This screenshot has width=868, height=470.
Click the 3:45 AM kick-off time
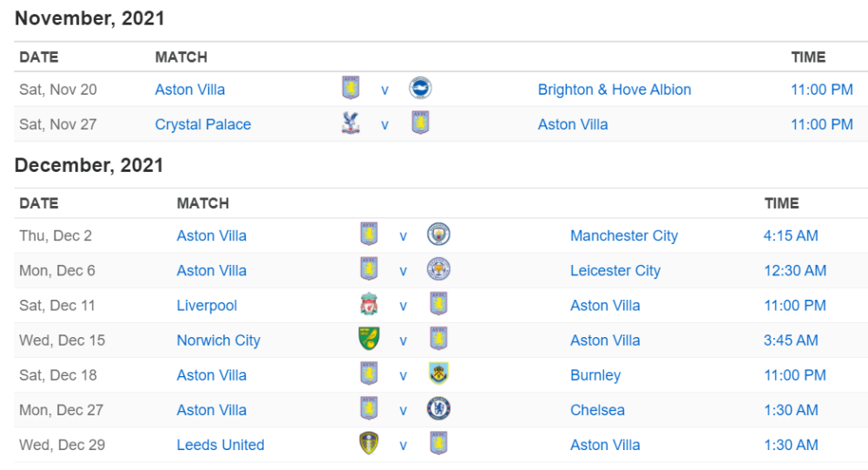pyautogui.click(x=791, y=341)
